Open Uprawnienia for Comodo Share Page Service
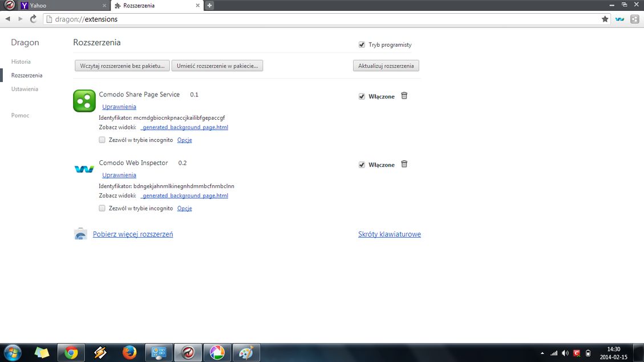The width and height of the screenshot is (644, 362). click(x=119, y=107)
